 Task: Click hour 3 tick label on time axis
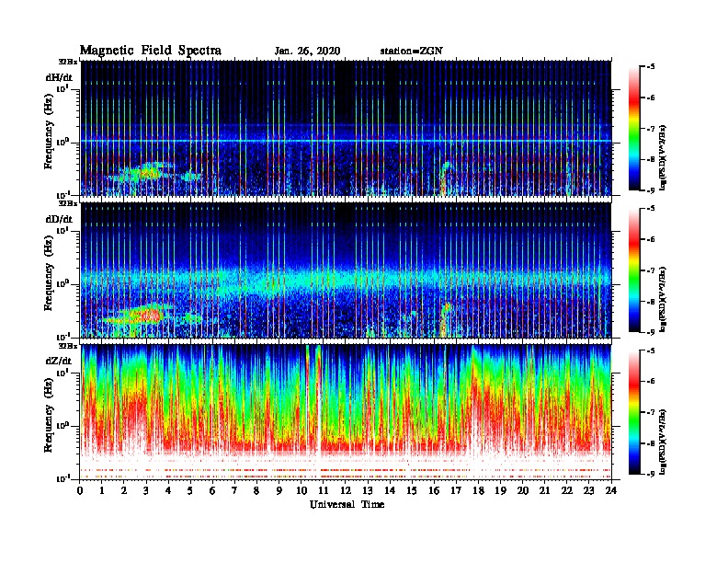pyautogui.click(x=146, y=491)
